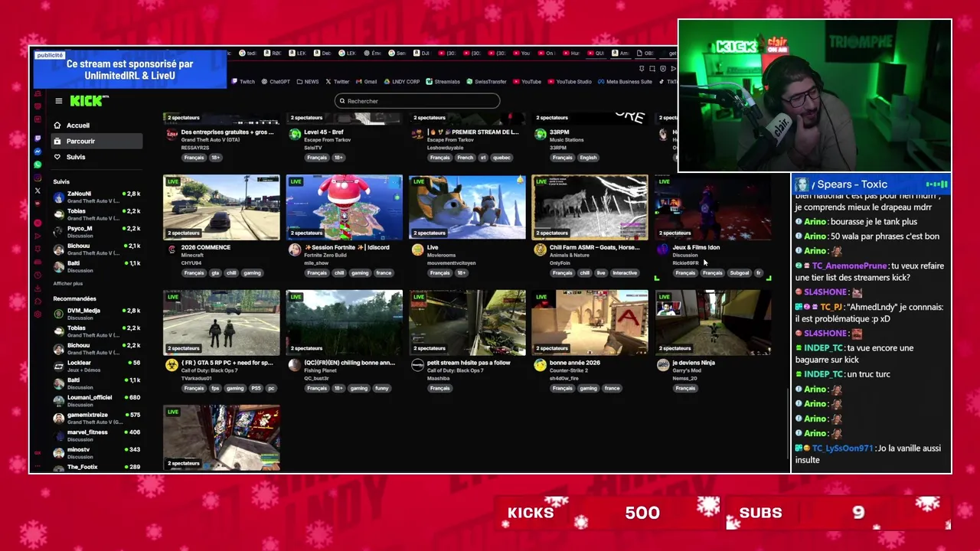The image size is (980, 551).
Task: Click WhatsApp icon in browser sidebar
Action: pyautogui.click(x=38, y=165)
